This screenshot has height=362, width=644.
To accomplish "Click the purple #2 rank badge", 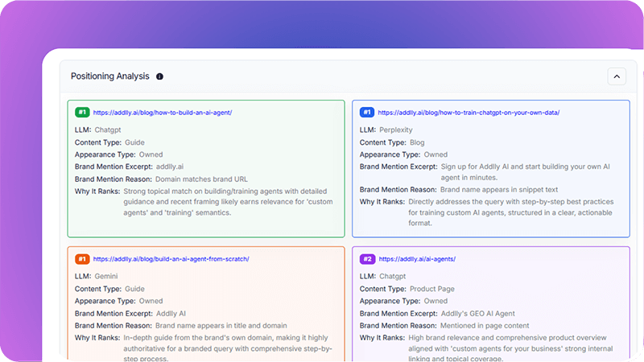I will (367, 259).
